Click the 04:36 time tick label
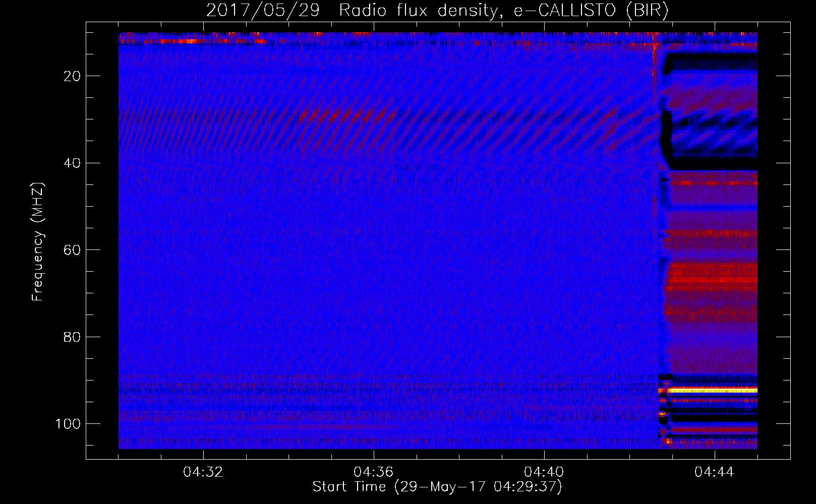The width and height of the screenshot is (816, 504). click(x=374, y=472)
